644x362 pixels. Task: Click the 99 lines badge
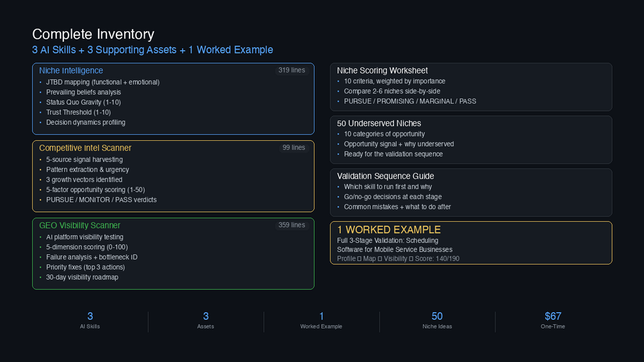(x=293, y=148)
